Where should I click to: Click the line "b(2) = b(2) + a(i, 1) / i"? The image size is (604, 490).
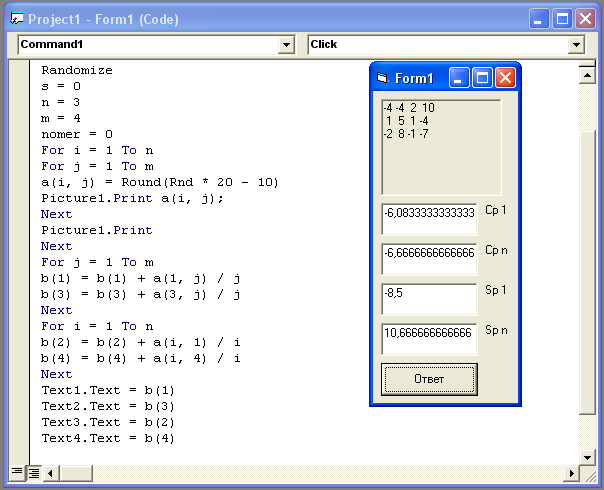coord(141,342)
